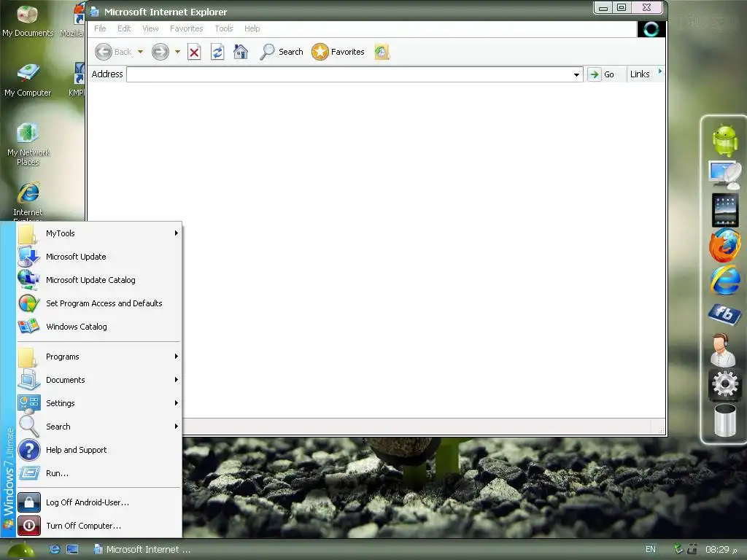747x560 pixels.
Task: Click Turn Off Computer...
Action: click(x=99, y=526)
